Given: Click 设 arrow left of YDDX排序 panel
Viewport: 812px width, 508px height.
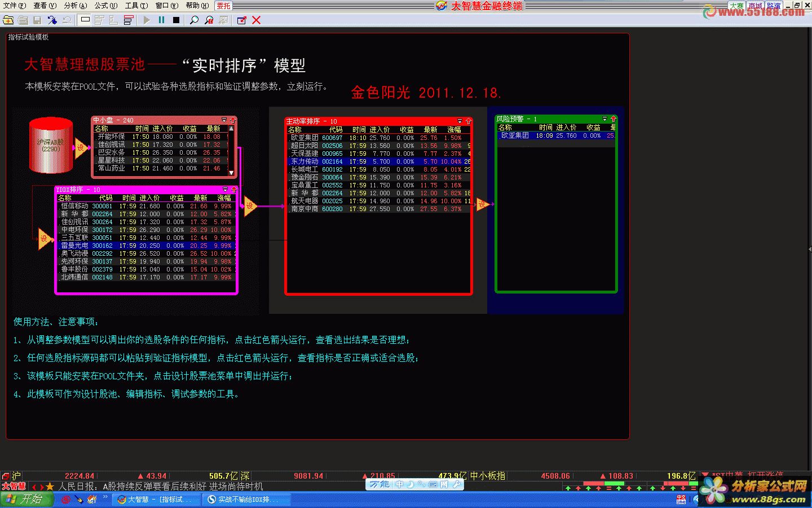Looking at the screenshot, I should (x=45, y=239).
